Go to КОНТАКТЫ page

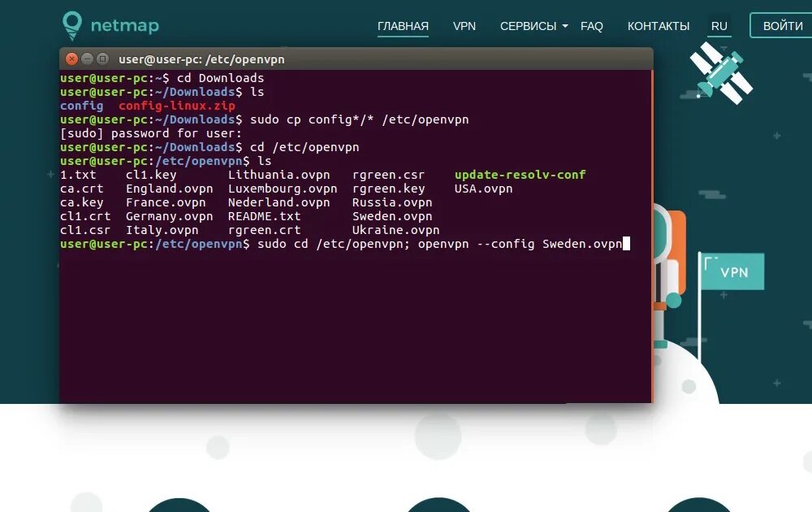(x=659, y=26)
